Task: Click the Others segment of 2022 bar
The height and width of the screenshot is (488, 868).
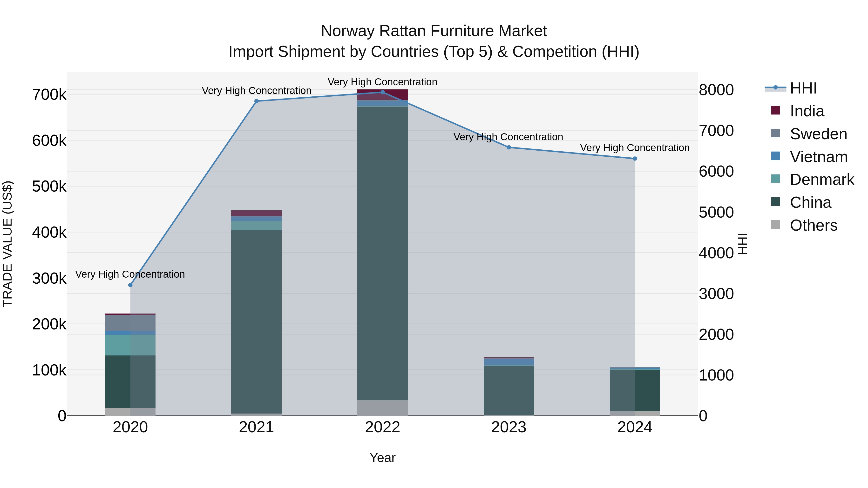Action: point(382,408)
